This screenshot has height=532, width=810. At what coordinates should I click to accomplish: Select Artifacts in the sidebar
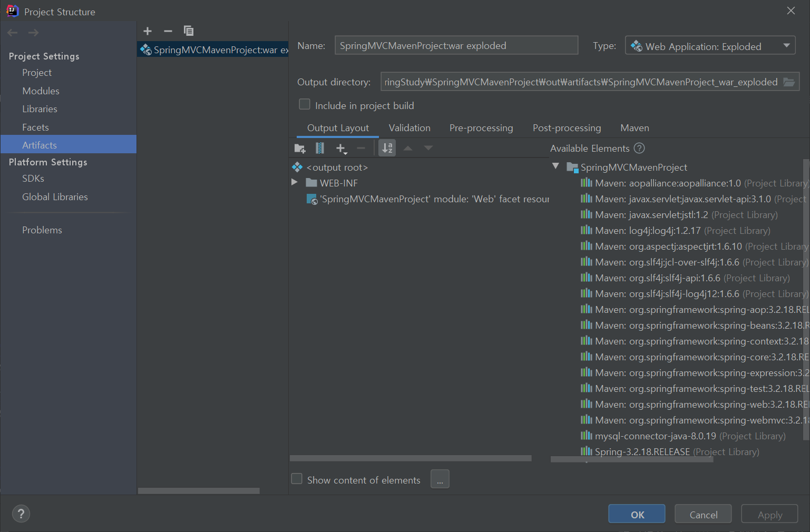coord(69,144)
